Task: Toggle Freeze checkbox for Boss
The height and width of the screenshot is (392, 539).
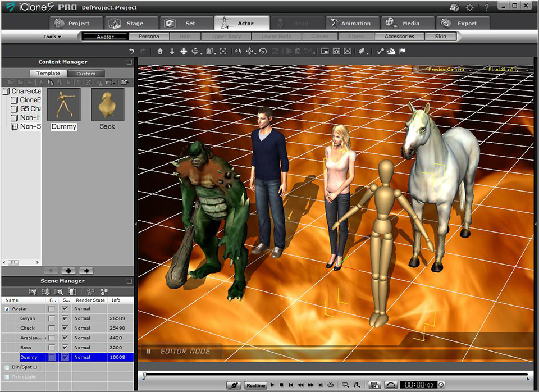Action: pyautogui.click(x=52, y=347)
